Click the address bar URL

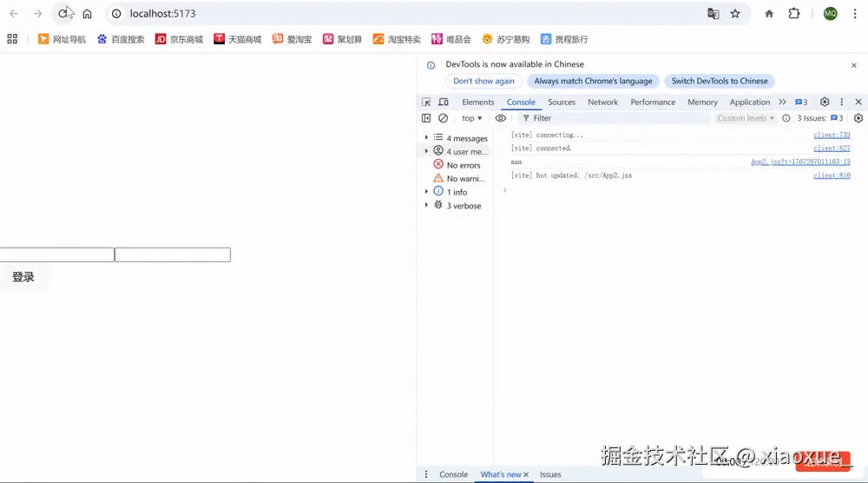[x=163, y=13]
